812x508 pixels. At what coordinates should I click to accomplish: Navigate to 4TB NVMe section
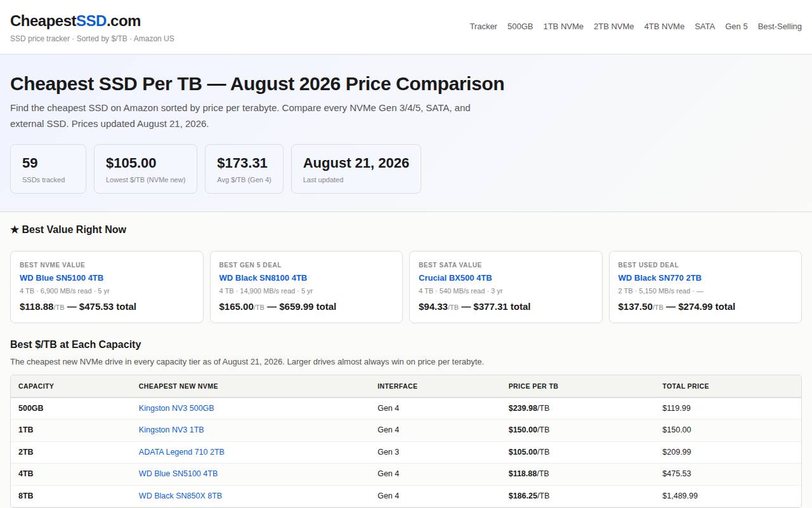[x=664, y=27]
